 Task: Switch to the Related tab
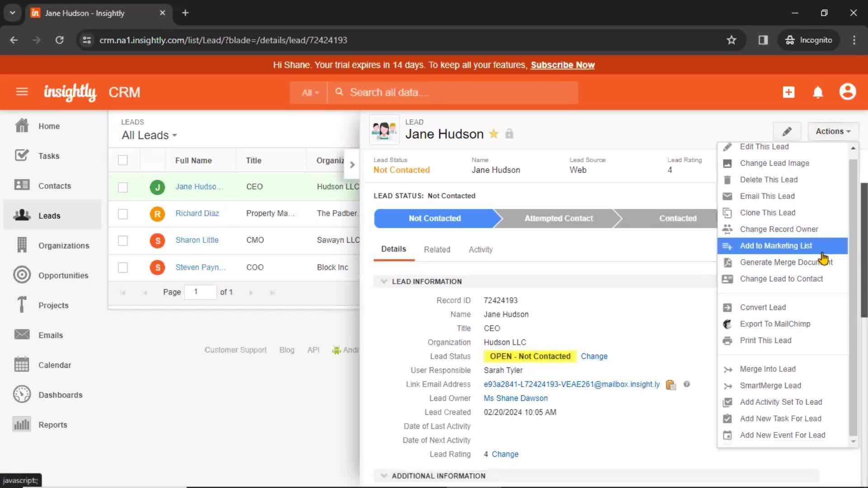[437, 249]
